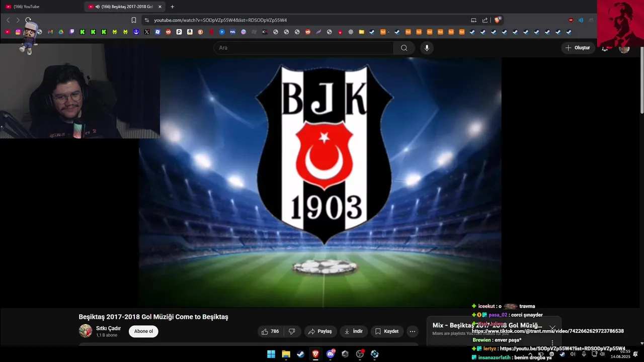Open the Mix playlist options (vertical dots)
Image resolution: width=644 pixels, height=362 pixels.
(552, 343)
